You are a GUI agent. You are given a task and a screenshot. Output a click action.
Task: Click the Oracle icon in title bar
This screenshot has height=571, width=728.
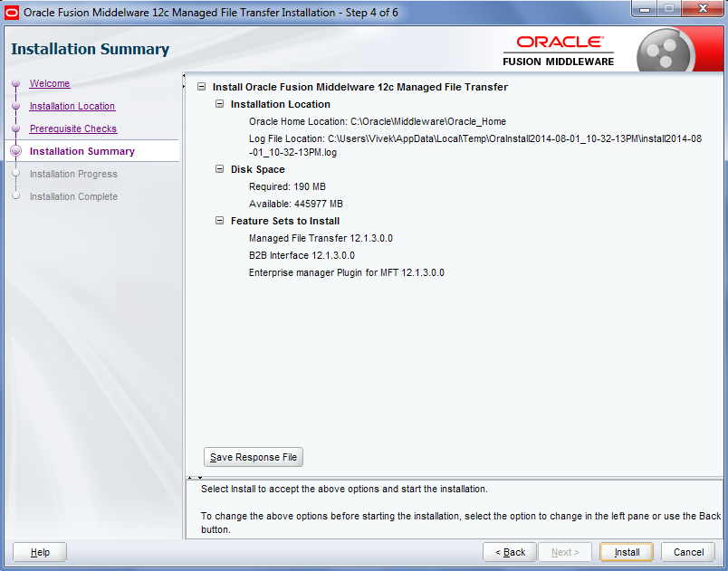point(11,13)
